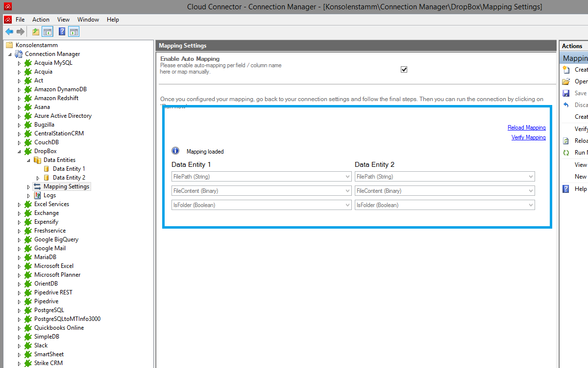This screenshot has height=368, width=588.
Task: Click the Open folder icon in Actions
Action: coord(566,81)
